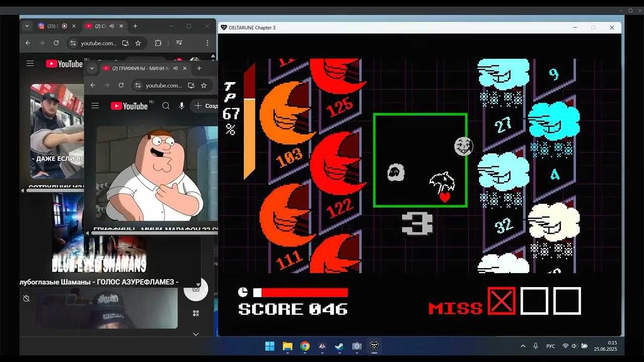
Task: Open the ДАЖЕ ЕСЛИ video thumbnail
Action: pos(57,131)
